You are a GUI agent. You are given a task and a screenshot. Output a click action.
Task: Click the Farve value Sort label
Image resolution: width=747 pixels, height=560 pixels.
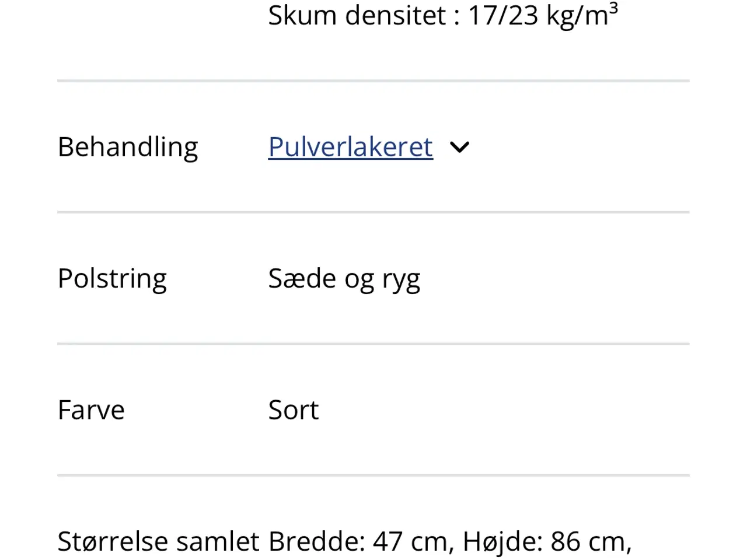tap(294, 409)
